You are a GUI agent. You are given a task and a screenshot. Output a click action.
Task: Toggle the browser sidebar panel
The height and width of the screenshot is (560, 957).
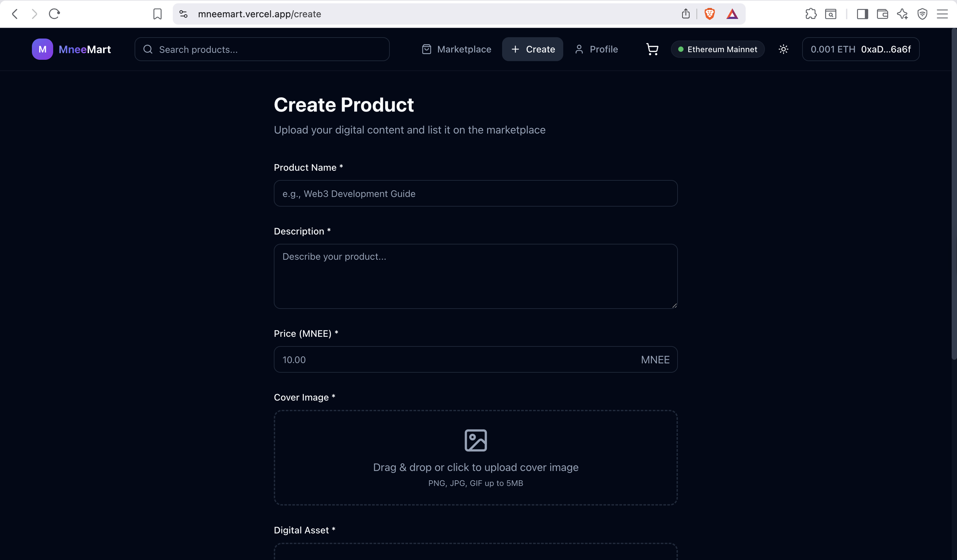[x=862, y=14]
